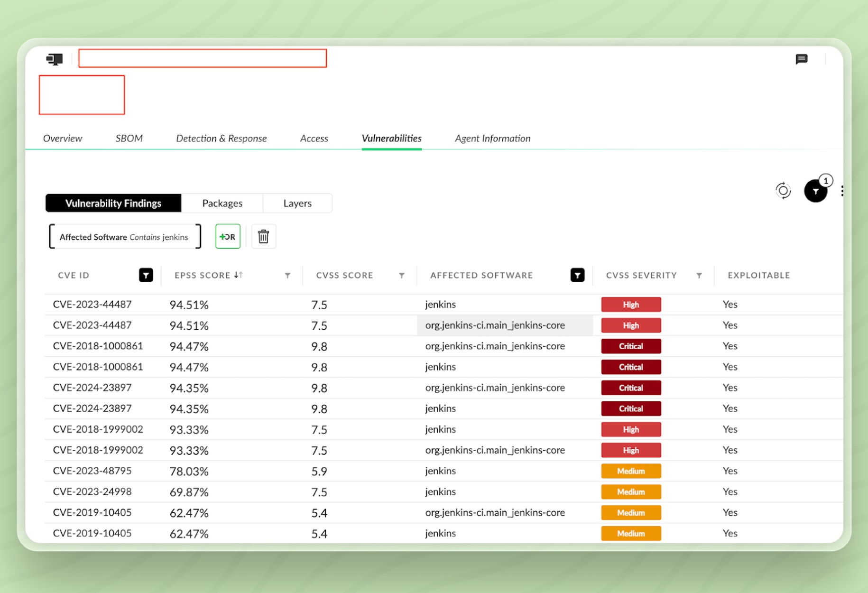Image resolution: width=868 pixels, height=593 pixels.
Task: Click the 78.03% EPSS score value
Action: pyautogui.click(x=189, y=471)
